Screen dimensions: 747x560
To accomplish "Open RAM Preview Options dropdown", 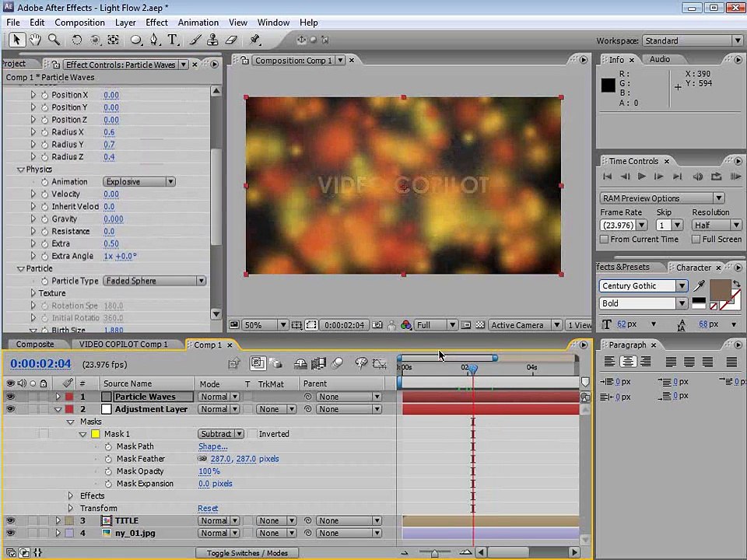I will (662, 198).
